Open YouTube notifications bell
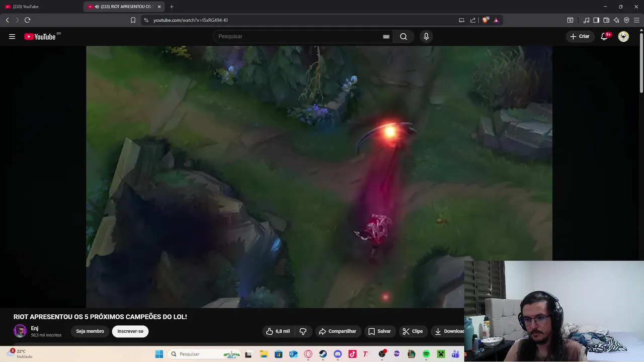 (x=604, y=36)
